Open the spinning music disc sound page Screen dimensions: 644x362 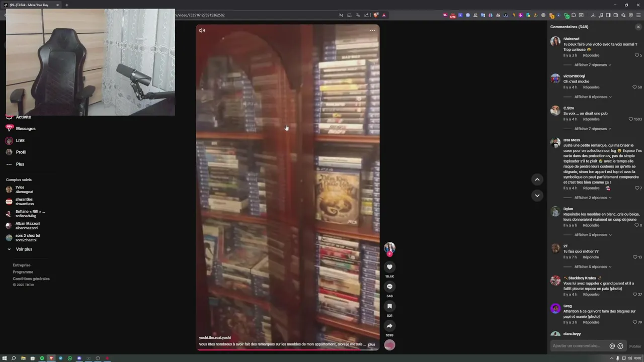(389, 345)
